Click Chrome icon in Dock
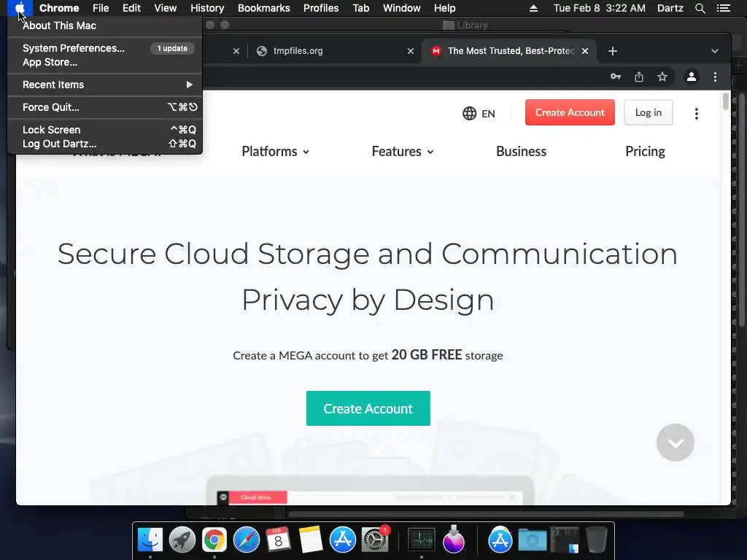 [214, 540]
